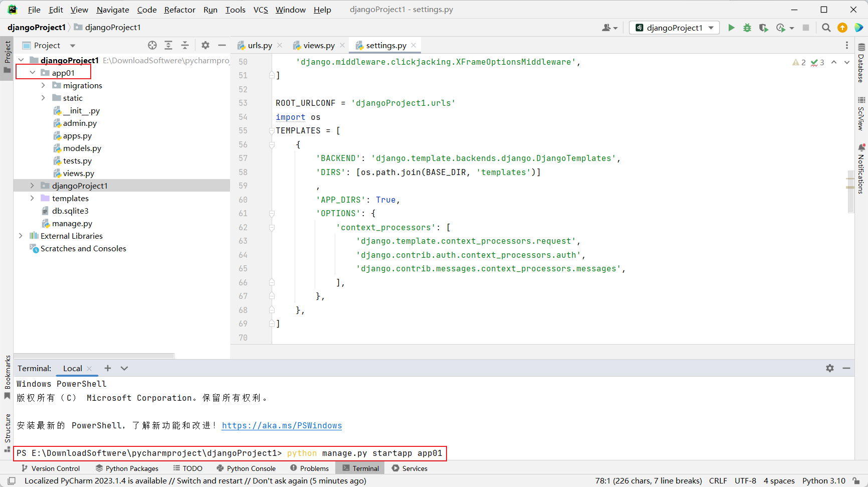
Task: Hide the Project tool window
Action: click(222, 45)
